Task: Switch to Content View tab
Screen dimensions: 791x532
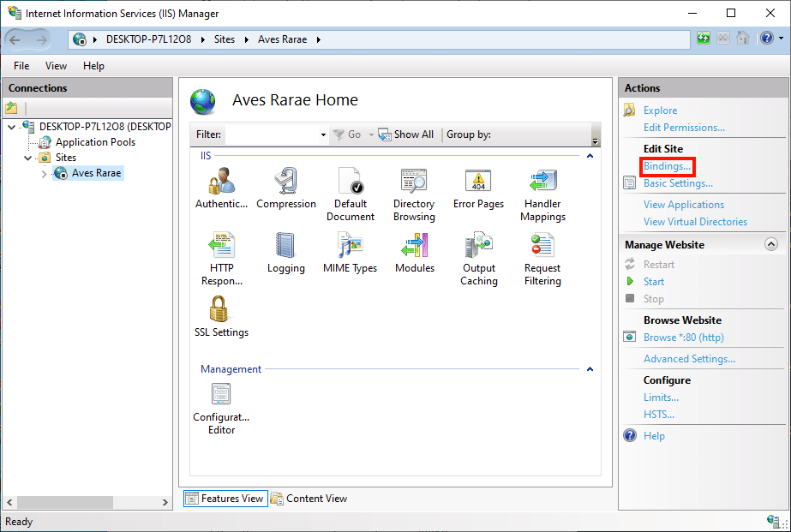Action: point(309,499)
